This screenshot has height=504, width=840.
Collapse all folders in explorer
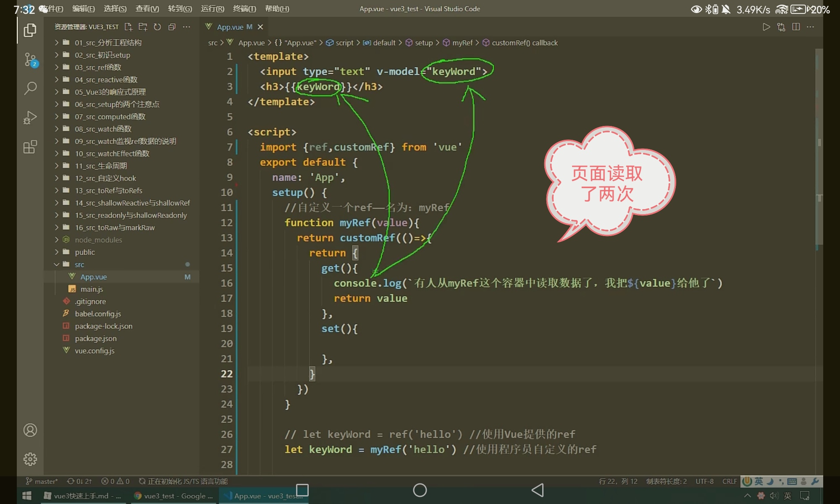[172, 27]
